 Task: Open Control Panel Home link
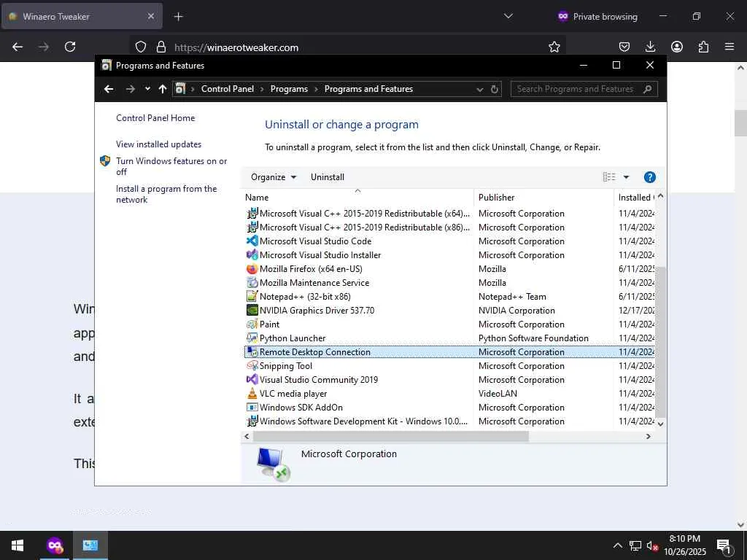[155, 118]
